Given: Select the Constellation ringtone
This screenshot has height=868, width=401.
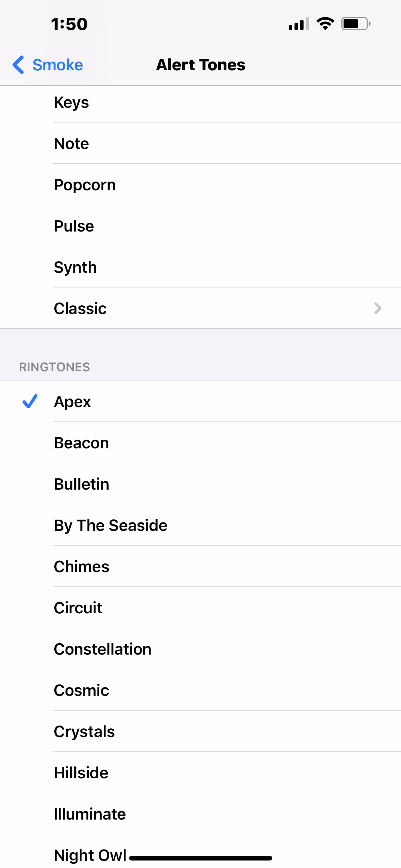Looking at the screenshot, I should tap(200, 649).
